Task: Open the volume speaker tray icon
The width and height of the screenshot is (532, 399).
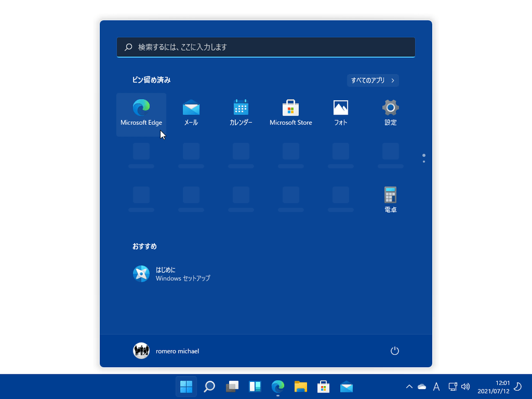Action: [x=465, y=387]
